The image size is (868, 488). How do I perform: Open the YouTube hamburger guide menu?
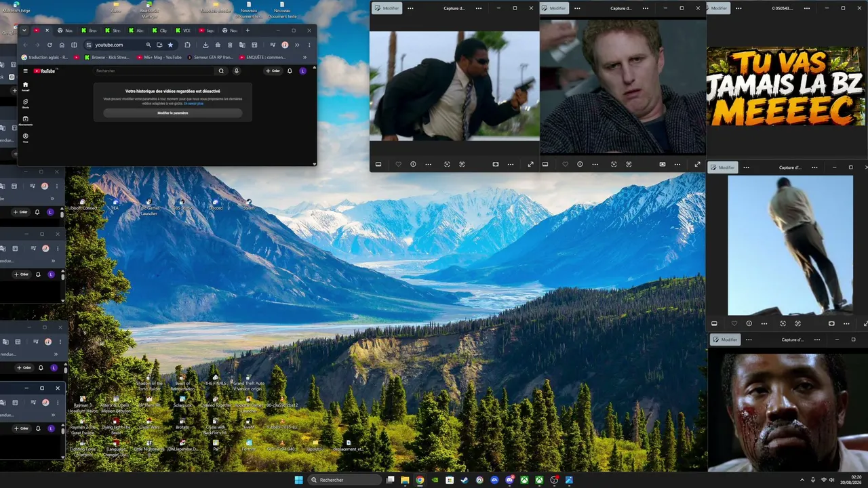pyautogui.click(x=25, y=70)
